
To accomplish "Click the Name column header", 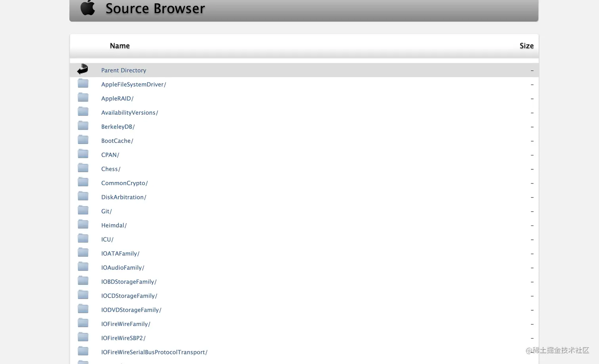I will (x=120, y=46).
